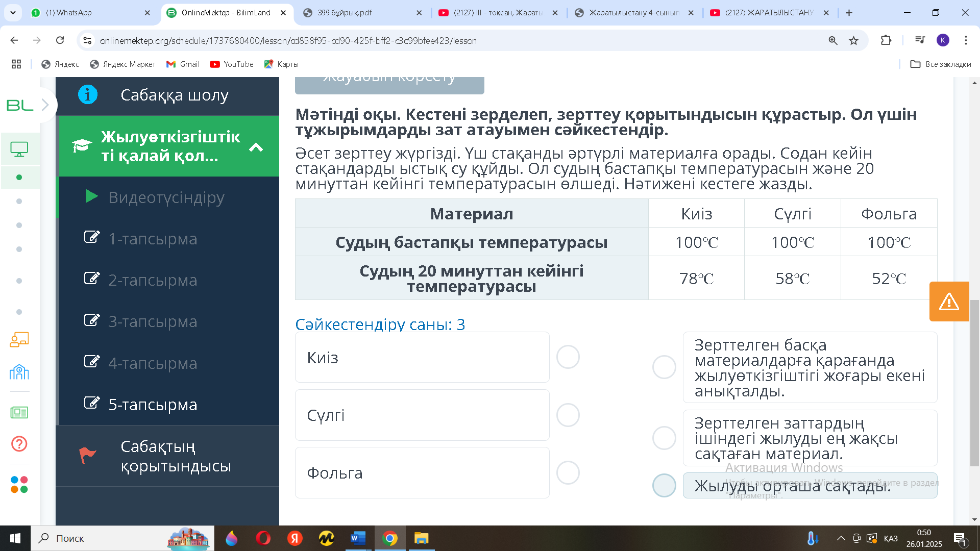Bookmark page with the star icon

pos(853,40)
